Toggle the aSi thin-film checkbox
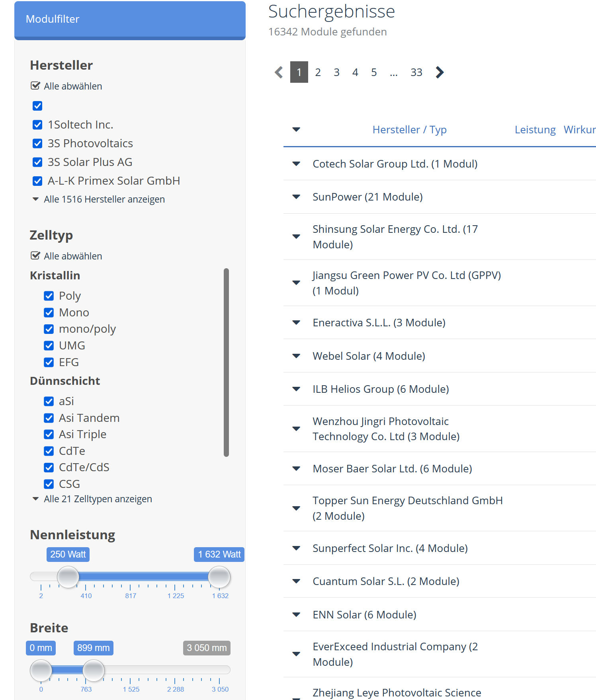596x700 pixels. coord(49,401)
